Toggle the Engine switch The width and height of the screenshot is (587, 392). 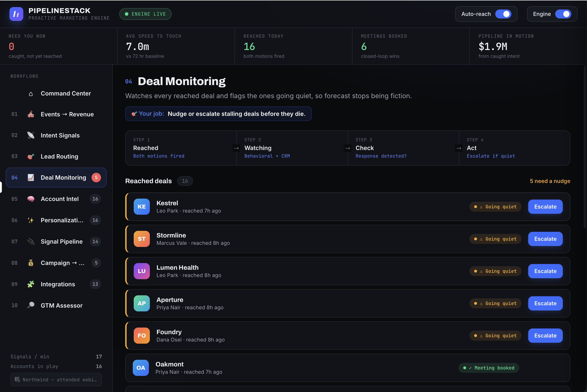click(563, 14)
